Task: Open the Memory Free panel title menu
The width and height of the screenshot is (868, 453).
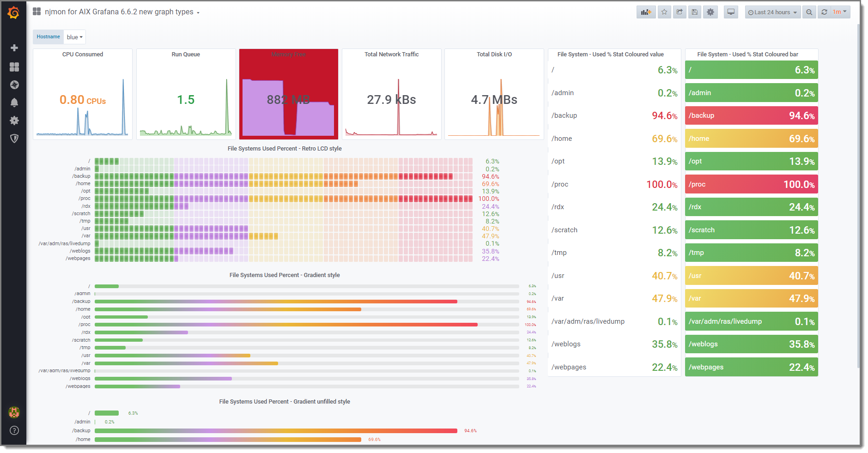Action: (x=288, y=54)
